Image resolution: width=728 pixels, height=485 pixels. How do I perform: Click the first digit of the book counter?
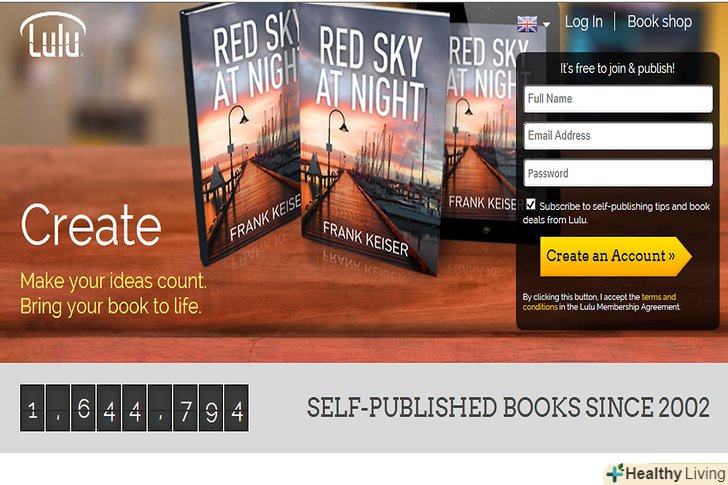pos(32,407)
